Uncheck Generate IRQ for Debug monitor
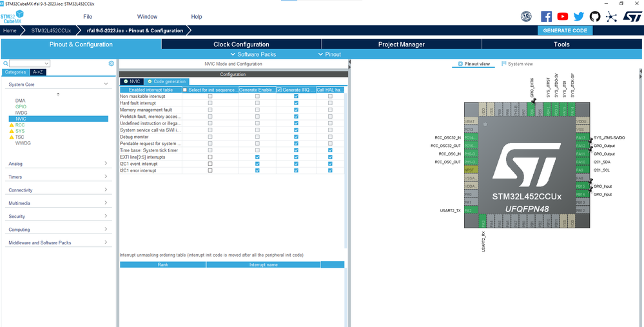 [x=296, y=137]
